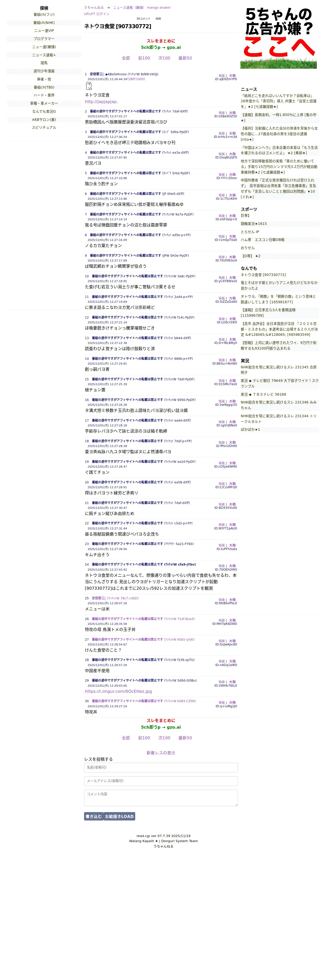
Task: Open 番組ch(TBS) sidebar link
Action: click(44, 88)
